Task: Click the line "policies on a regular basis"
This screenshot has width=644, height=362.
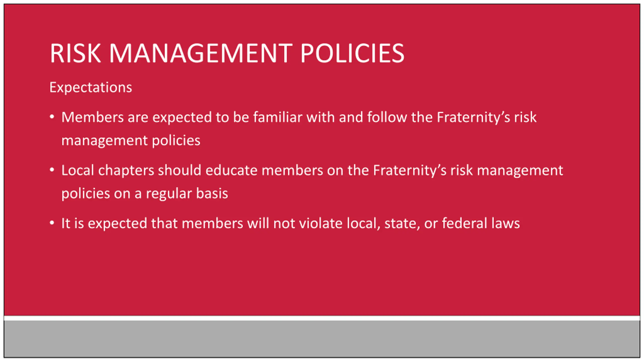Action: [x=145, y=194]
